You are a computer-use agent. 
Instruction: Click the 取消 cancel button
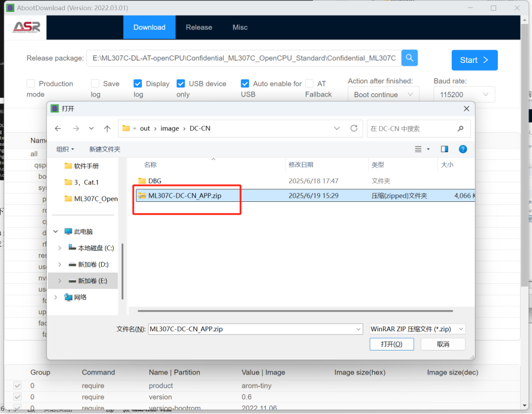443,345
